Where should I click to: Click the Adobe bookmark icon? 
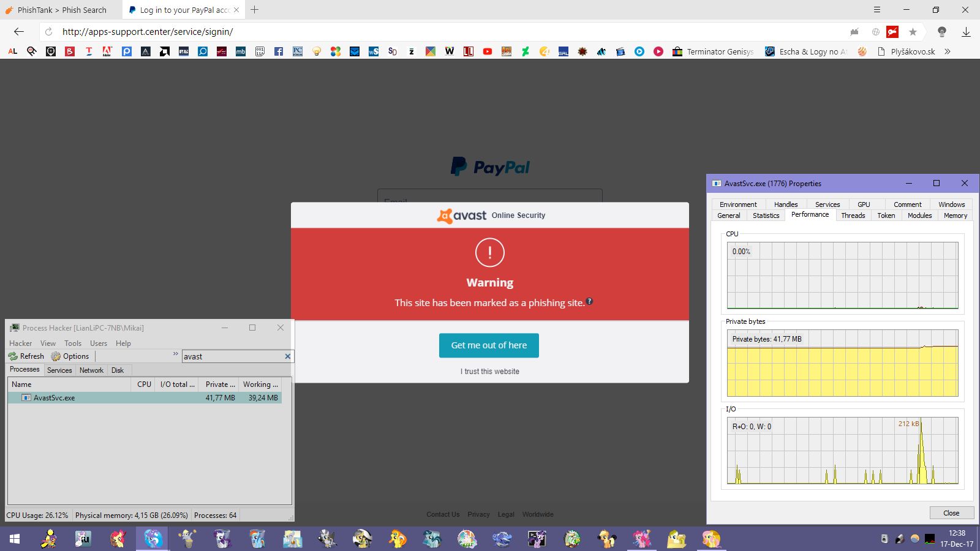pyautogui.click(x=108, y=51)
